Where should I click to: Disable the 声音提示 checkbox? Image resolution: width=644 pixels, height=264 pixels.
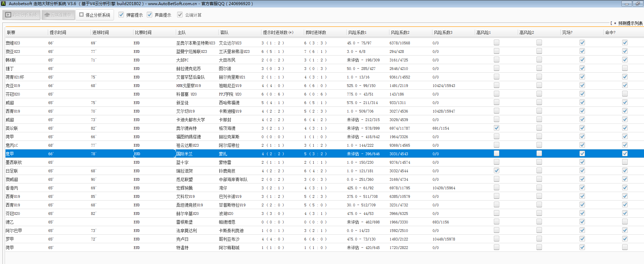(149, 15)
